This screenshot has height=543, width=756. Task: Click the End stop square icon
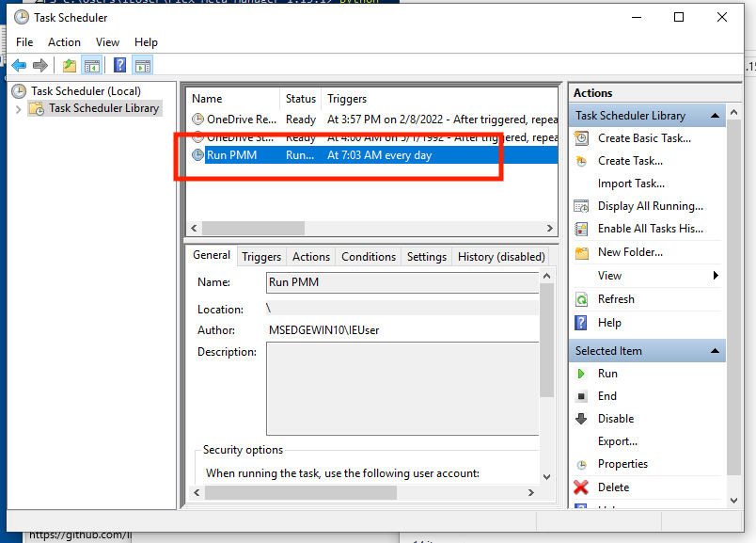(x=581, y=396)
